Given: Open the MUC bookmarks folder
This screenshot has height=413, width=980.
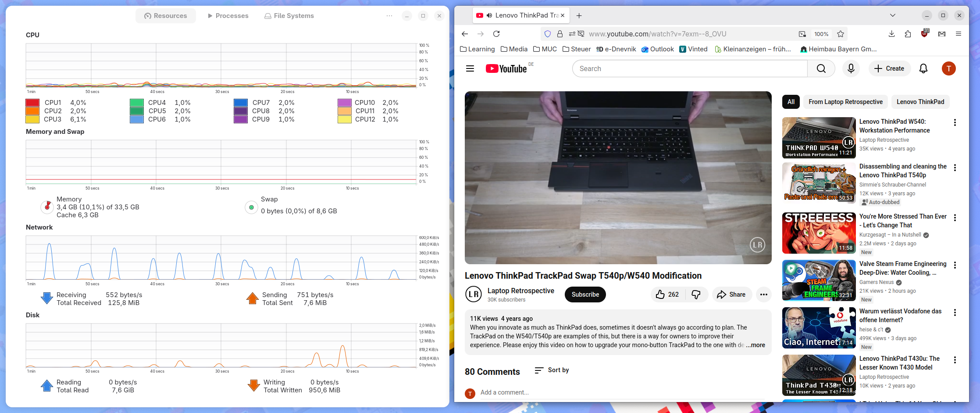Looking at the screenshot, I should 545,49.
